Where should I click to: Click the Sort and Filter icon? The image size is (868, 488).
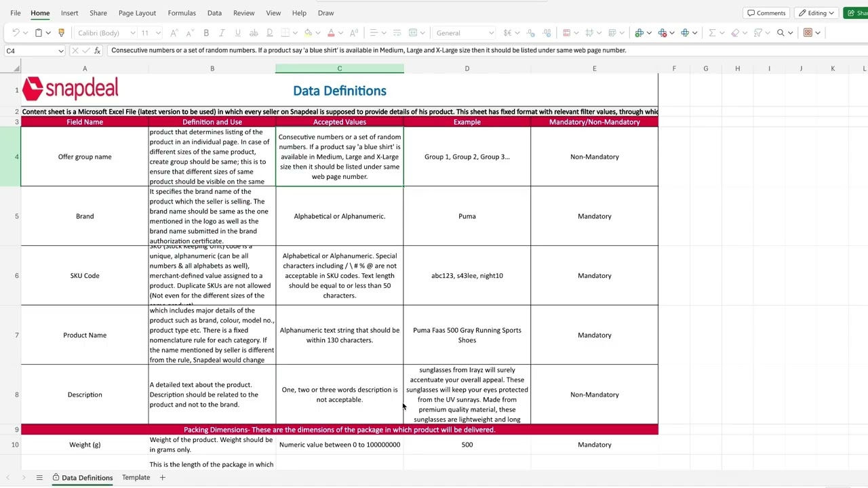pos(758,33)
